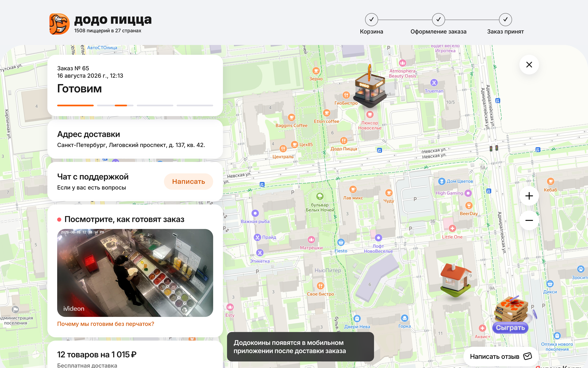Click the Додо Пицца restaurant map pin
The width and height of the screenshot is (588, 368).
(x=344, y=140)
